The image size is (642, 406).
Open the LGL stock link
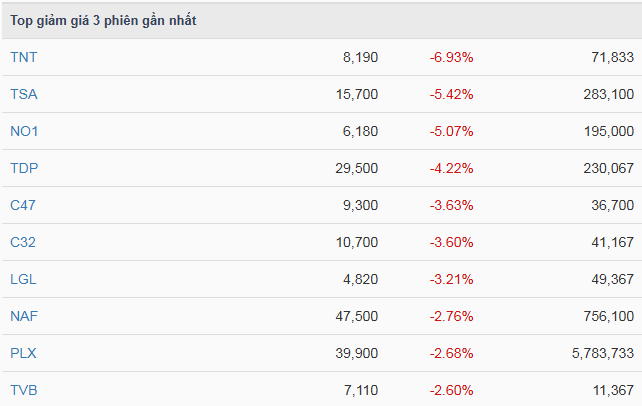click(23, 279)
